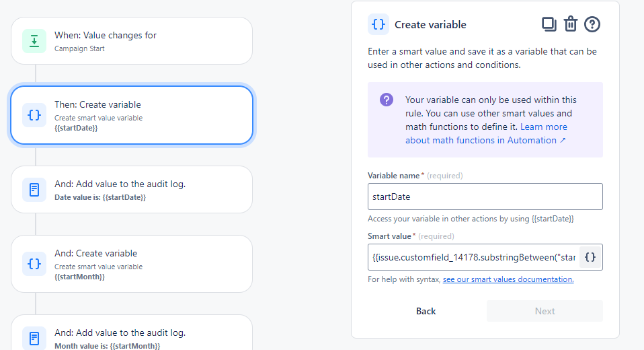This screenshot has width=644, height=350.
Task: Open 'Add value to audit log' Date step
Action: 132,190
